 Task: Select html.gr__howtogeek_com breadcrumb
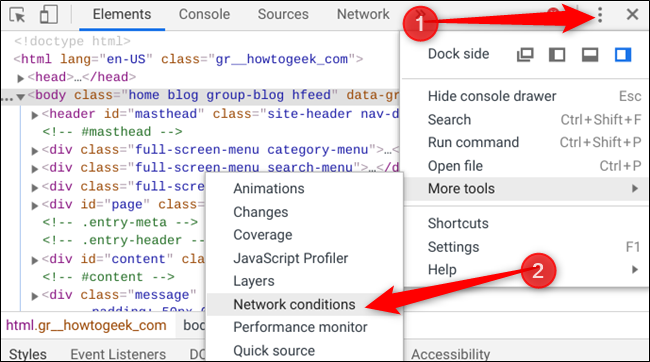coord(86,326)
